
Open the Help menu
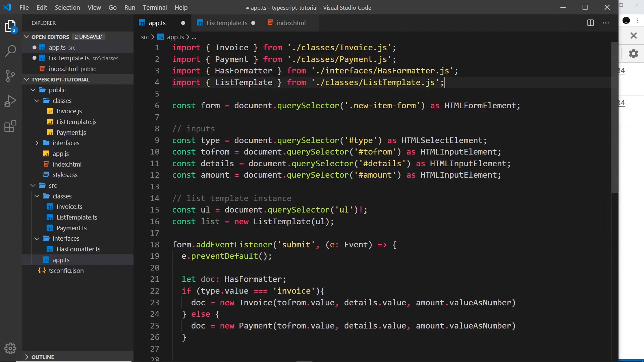pos(181,7)
